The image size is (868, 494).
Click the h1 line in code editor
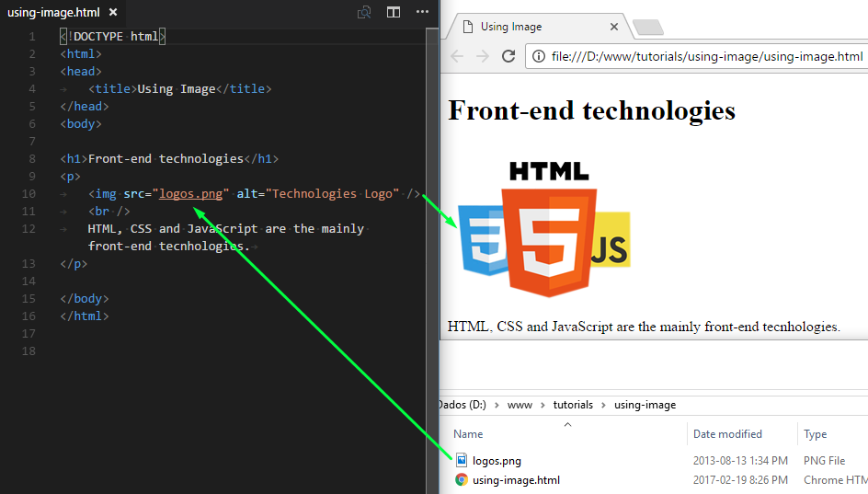point(169,159)
